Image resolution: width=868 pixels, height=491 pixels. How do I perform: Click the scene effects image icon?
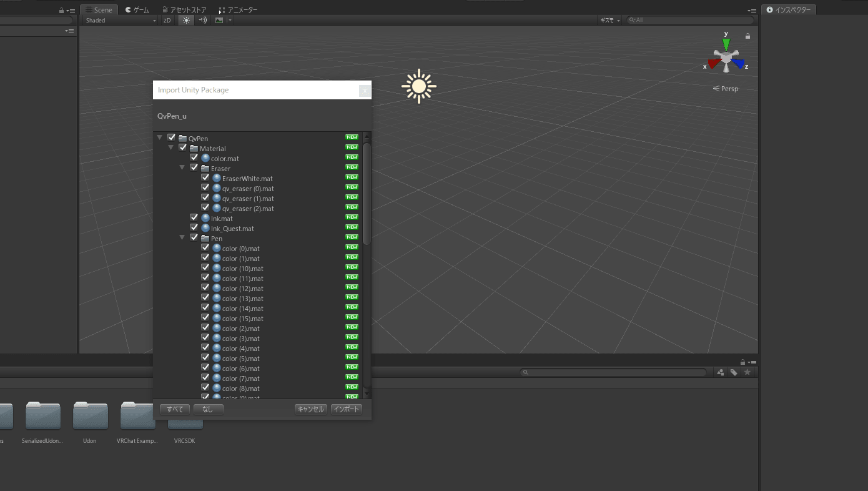click(x=219, y=20)
